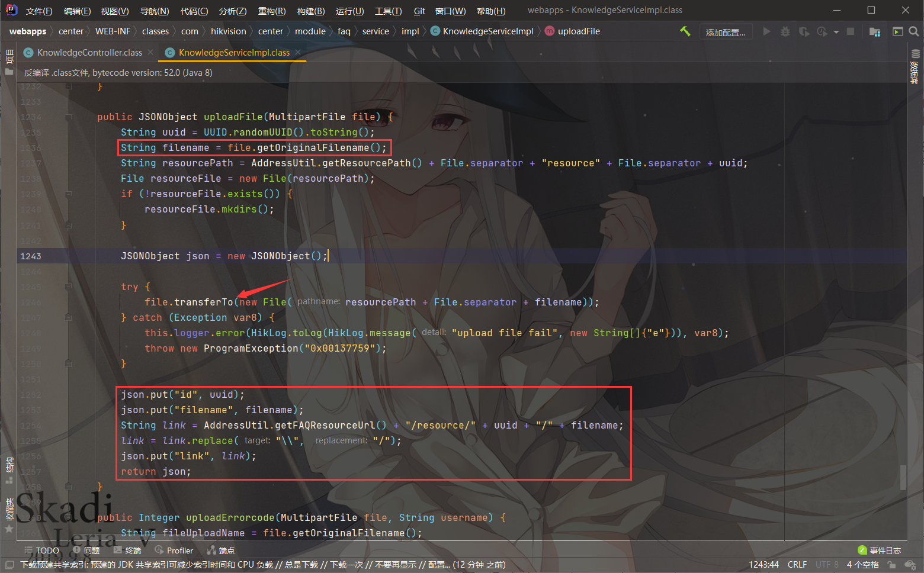This screenshot has width=924, height=573.
Task: Click the cloud settings icon in status bar
Action: coord(910,565)
